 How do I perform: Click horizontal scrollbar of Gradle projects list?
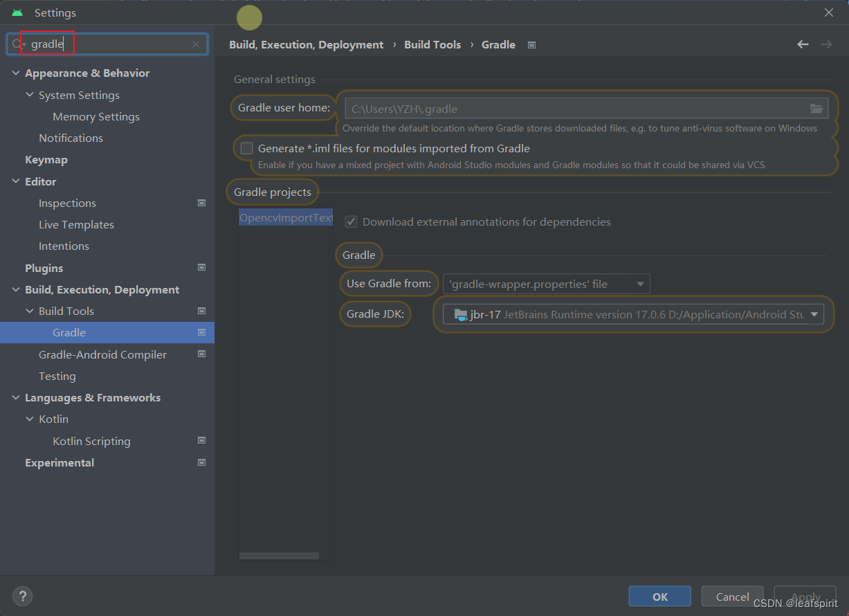[x=279, y=555]
